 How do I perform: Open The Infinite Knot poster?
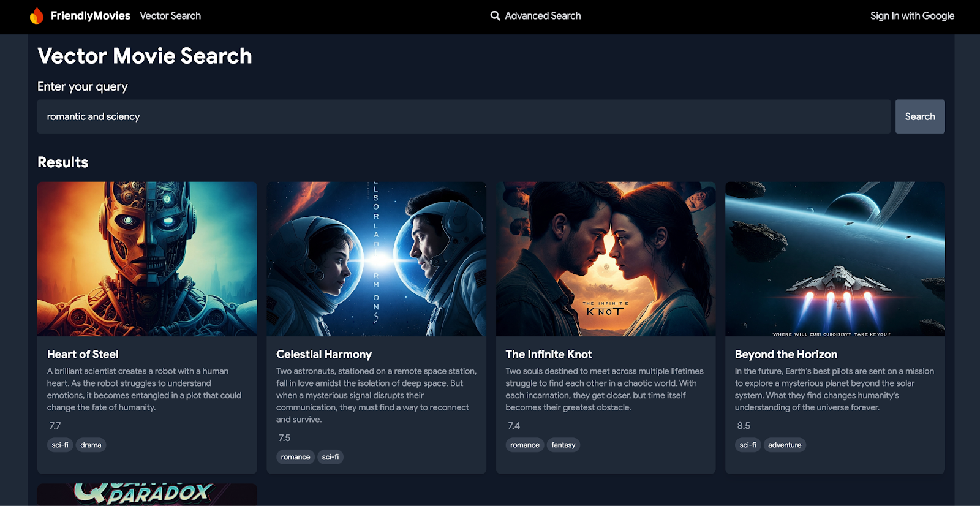(x=605, y=259)
